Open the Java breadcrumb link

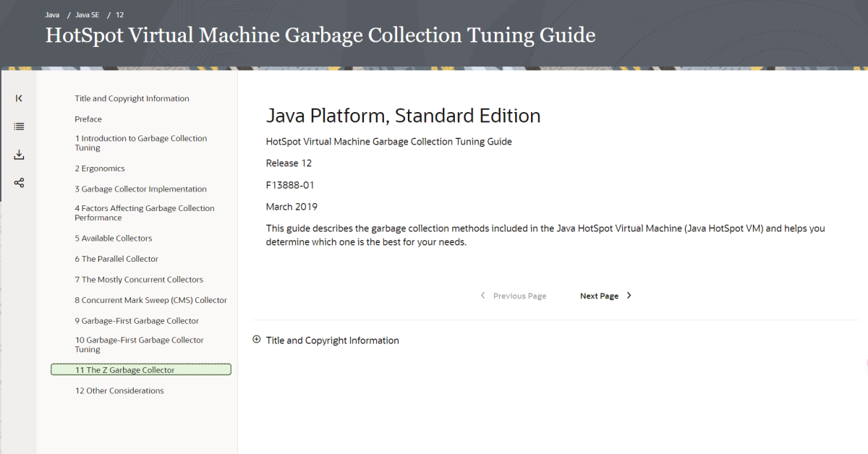click(52, 14)
